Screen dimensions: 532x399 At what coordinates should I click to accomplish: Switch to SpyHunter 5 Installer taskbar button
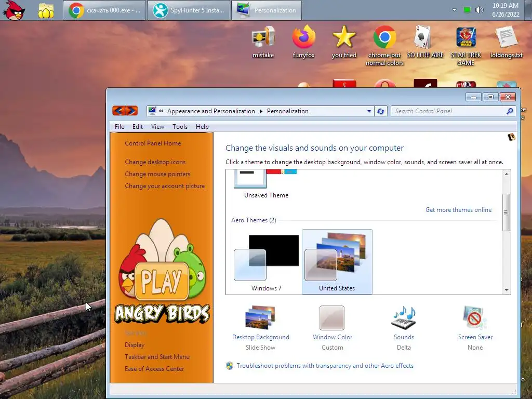189,10
